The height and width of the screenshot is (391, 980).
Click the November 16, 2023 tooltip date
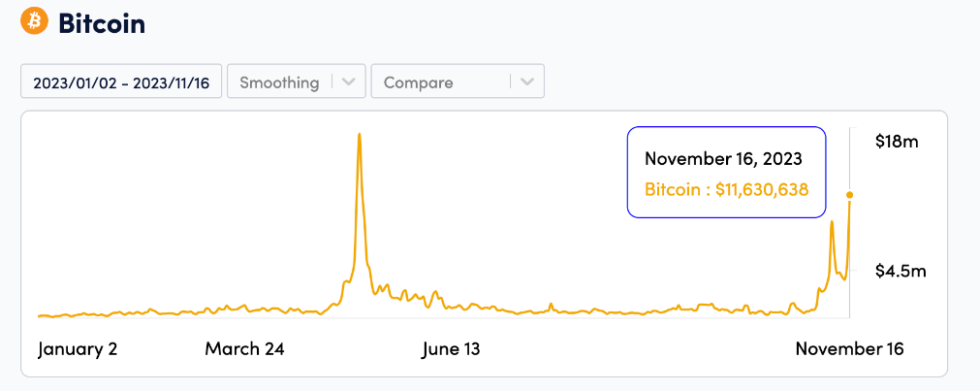click(x=723, y=159)
